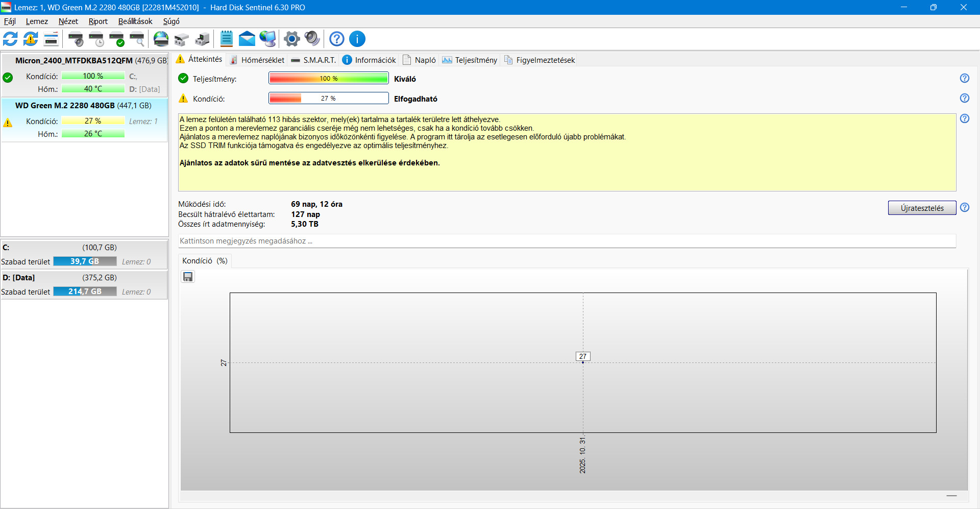Select the D: [Data] partition entry

pyautogui.click(x=84, y=284)
